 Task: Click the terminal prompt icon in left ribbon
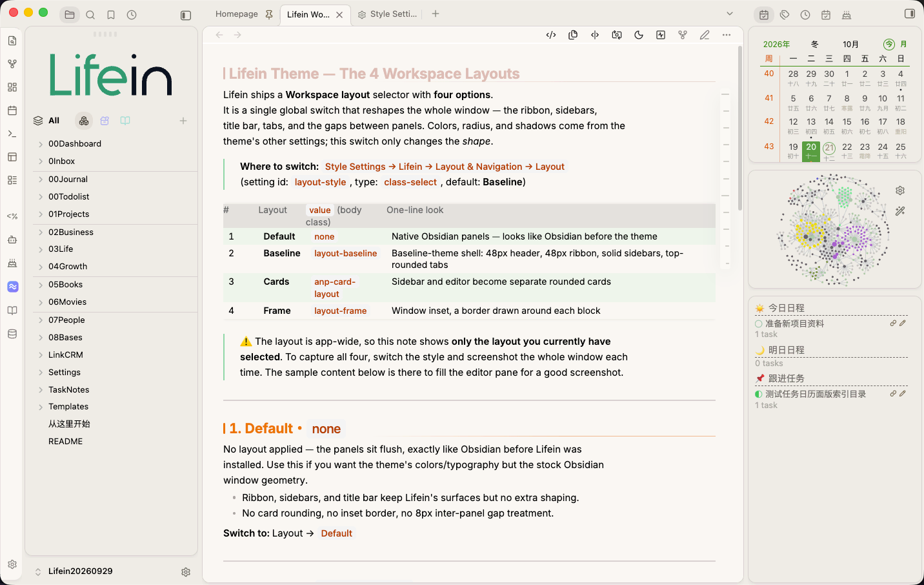(x=12, y=134)
